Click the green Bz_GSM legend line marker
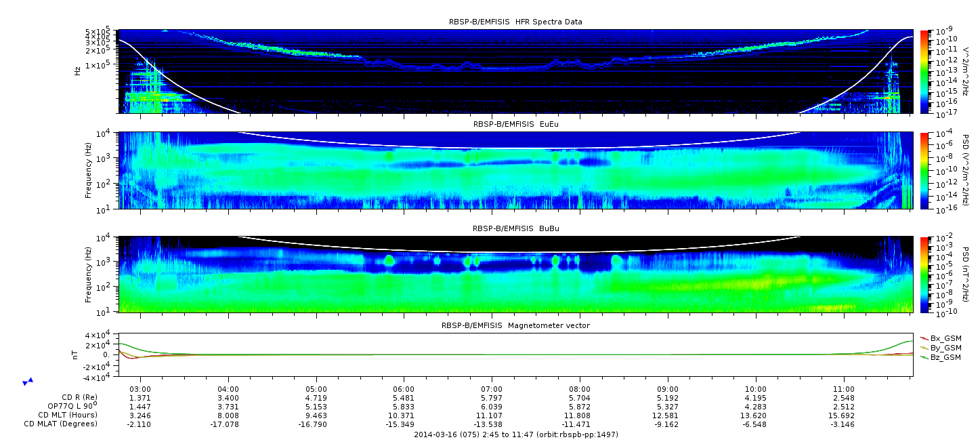980x446 pixels. point(924,357)
